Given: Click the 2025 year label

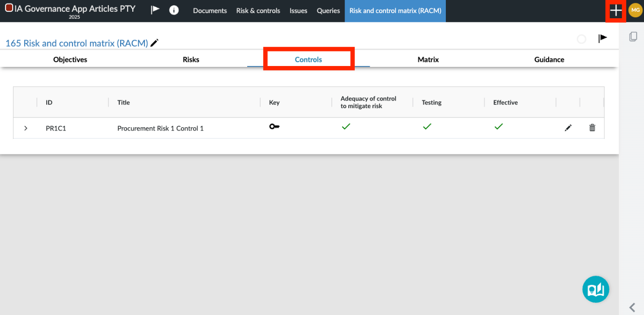Looking at the screenshot, I should coord(74,17).
